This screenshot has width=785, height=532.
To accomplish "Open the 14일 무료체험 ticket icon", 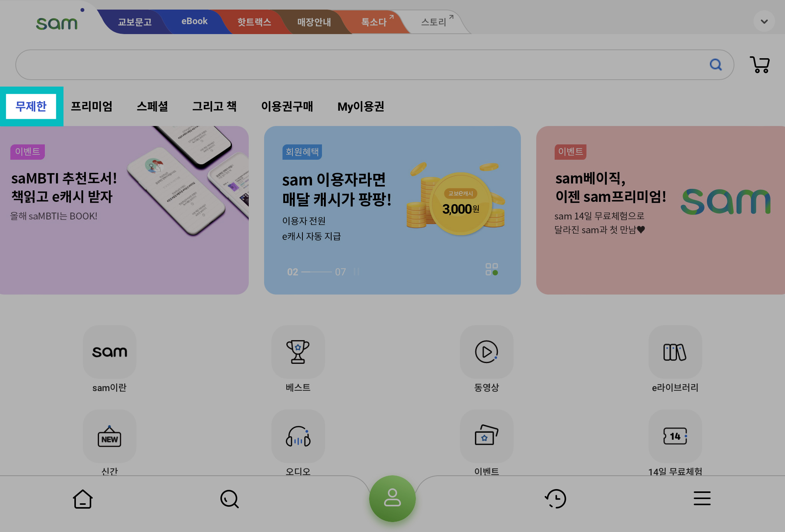I will (675, 436).
